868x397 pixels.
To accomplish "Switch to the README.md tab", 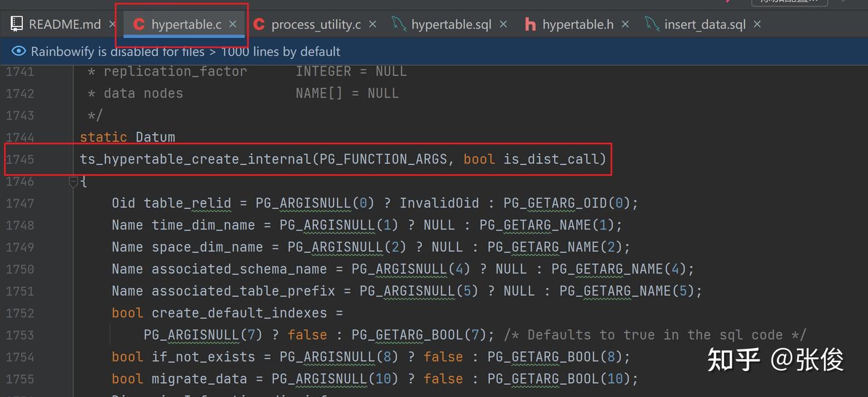I will click(64, 23).
